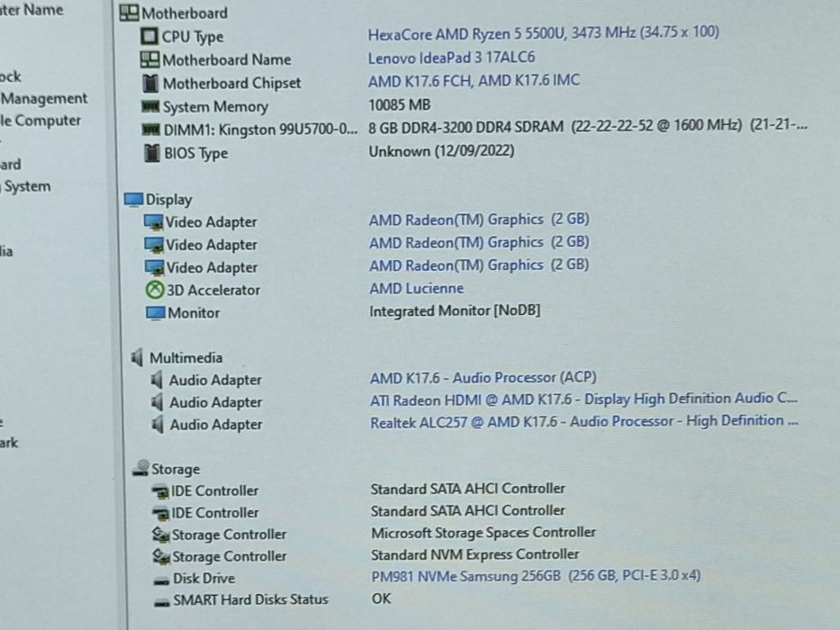The image size is (840, 630).
Task: Click the Motherboard Chipset row icon
Action: [150, 83]
